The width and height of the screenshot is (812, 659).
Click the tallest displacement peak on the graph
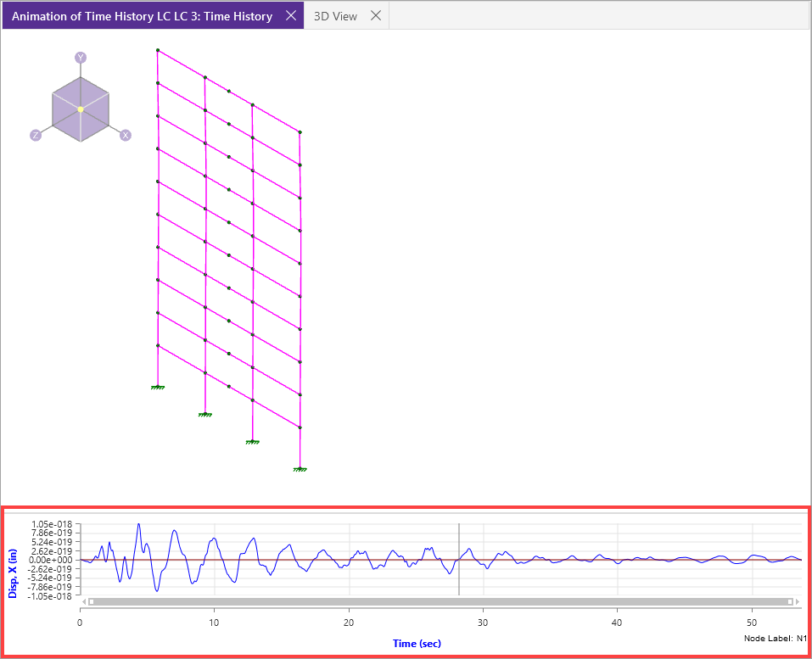(x=138, y=524)
